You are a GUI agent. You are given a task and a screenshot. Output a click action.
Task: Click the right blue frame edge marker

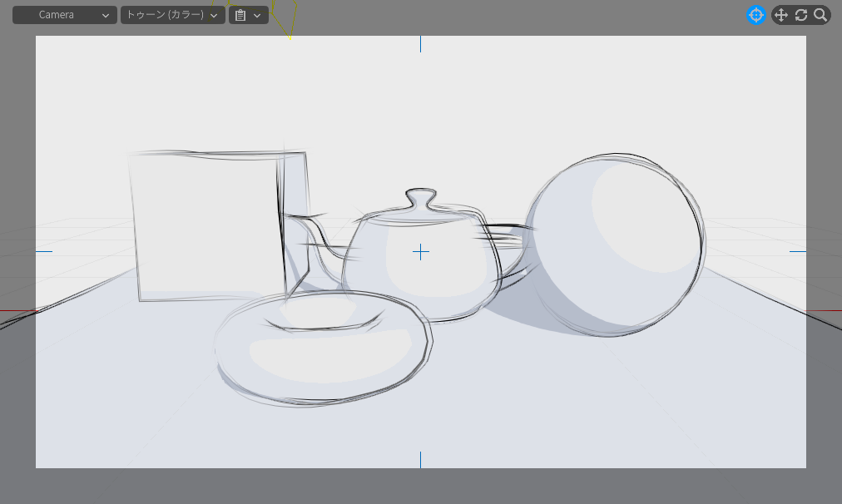click(798, 251)
